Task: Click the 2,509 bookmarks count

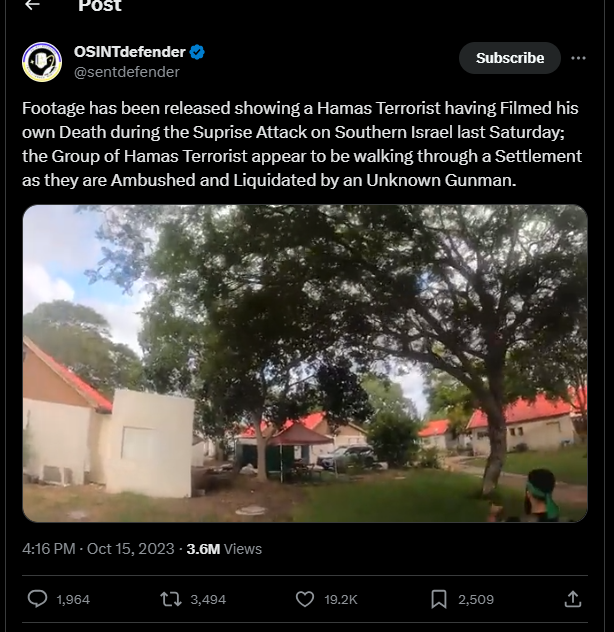Action: [476, 599]
